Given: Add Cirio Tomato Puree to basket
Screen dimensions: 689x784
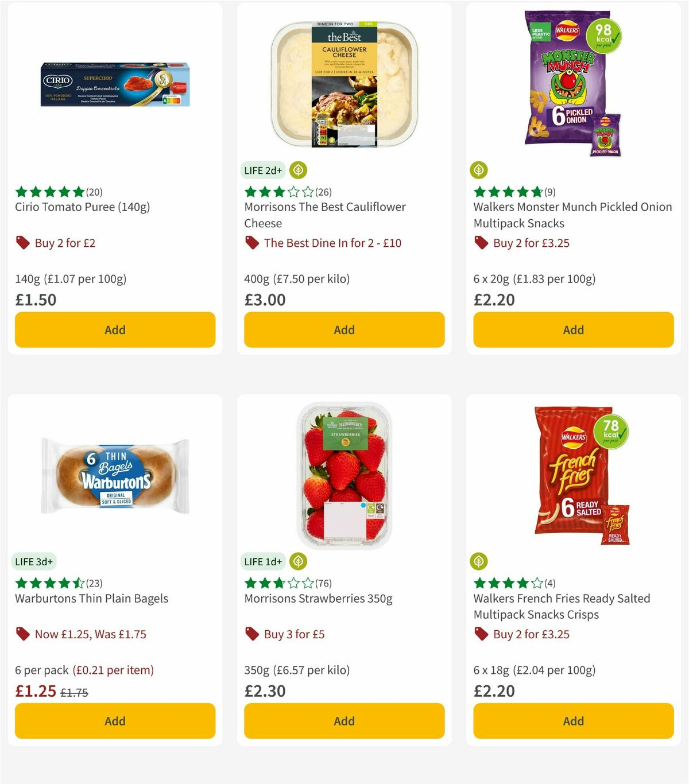Looking at the screenshot, I should (115, 329).
